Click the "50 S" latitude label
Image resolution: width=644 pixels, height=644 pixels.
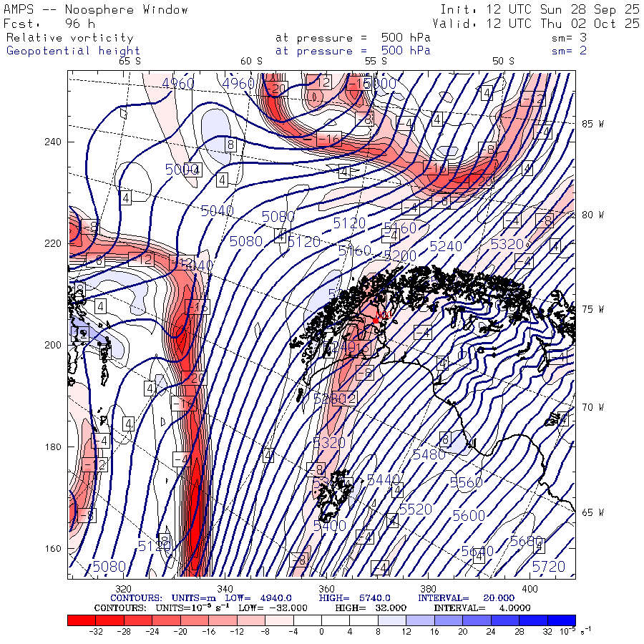(503, 62)
